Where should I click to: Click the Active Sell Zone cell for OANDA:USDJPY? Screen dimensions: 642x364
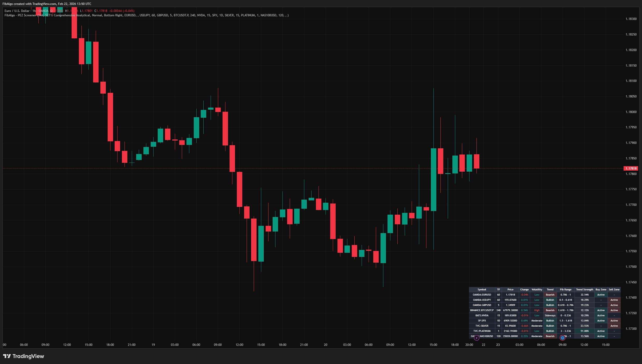click(x=614, y=300)
